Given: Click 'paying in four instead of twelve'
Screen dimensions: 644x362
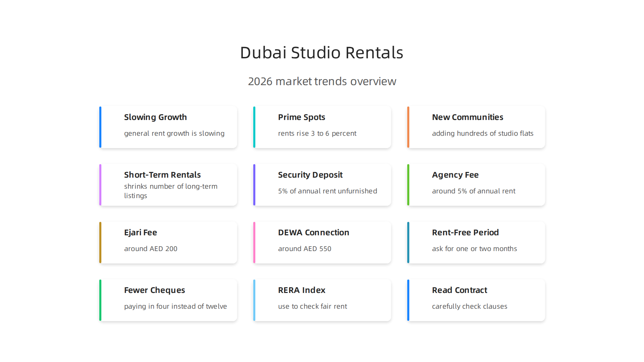Looking at the screenshot, I should coord(175,306).
